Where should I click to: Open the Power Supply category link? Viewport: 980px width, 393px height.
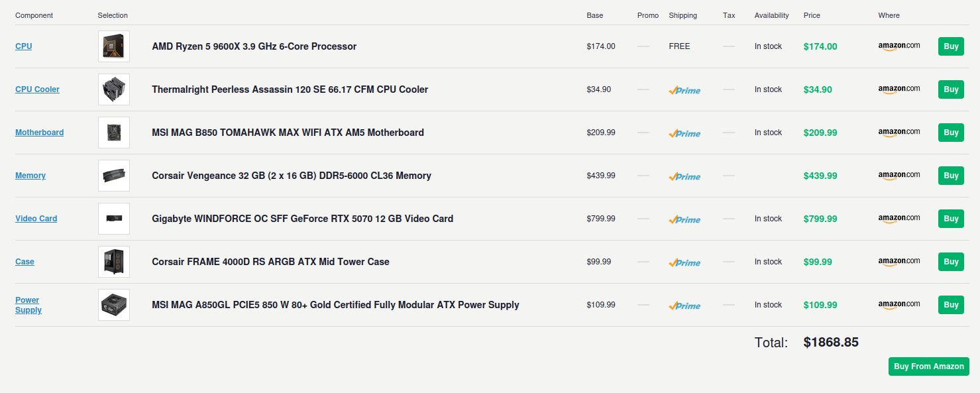coord(28,305)
